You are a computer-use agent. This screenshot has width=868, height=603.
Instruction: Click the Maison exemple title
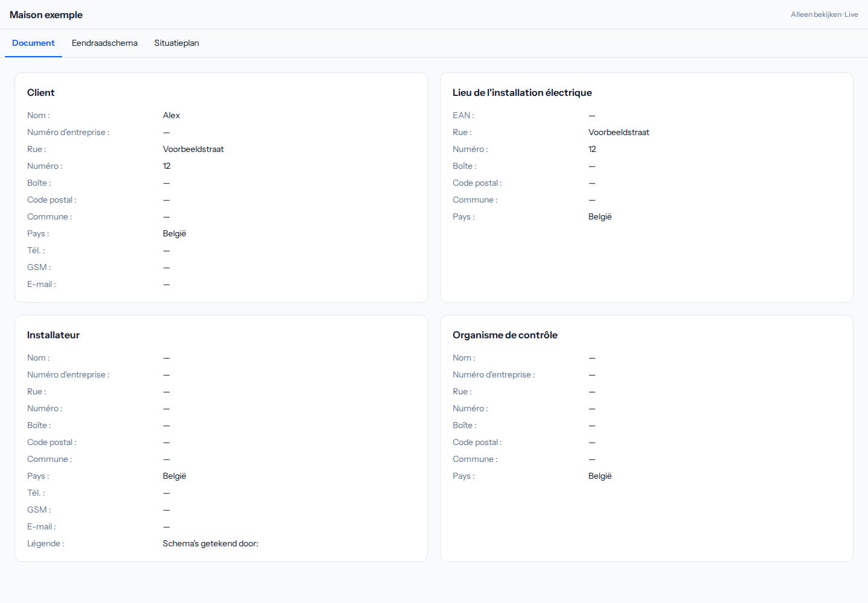46,14
